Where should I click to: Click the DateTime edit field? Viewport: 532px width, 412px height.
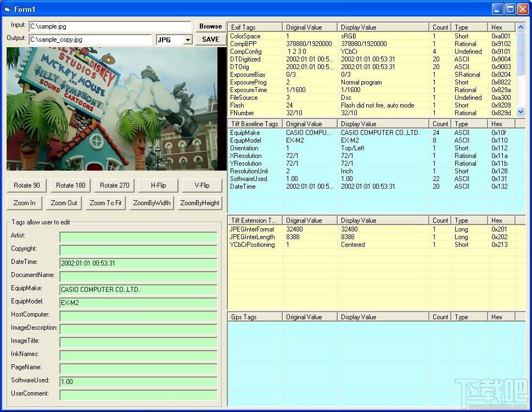(138, 263)
